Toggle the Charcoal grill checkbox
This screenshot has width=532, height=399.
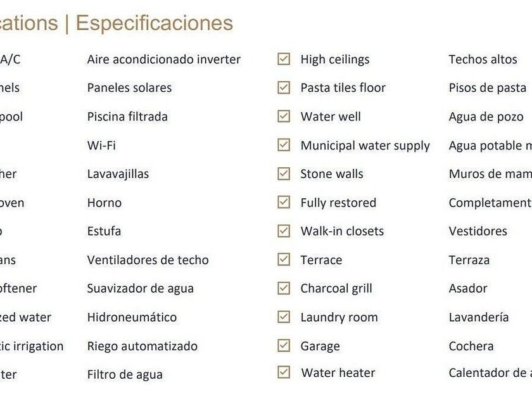[284, 288]
